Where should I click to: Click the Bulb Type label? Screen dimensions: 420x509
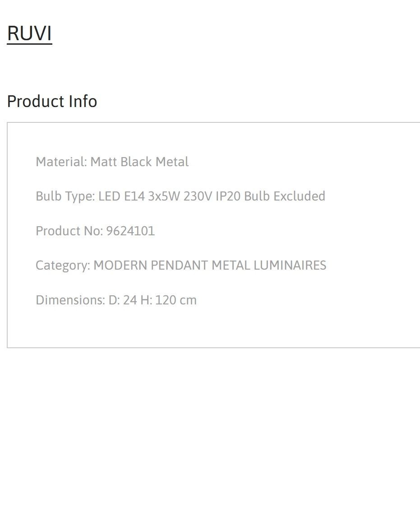click(65, 196)
